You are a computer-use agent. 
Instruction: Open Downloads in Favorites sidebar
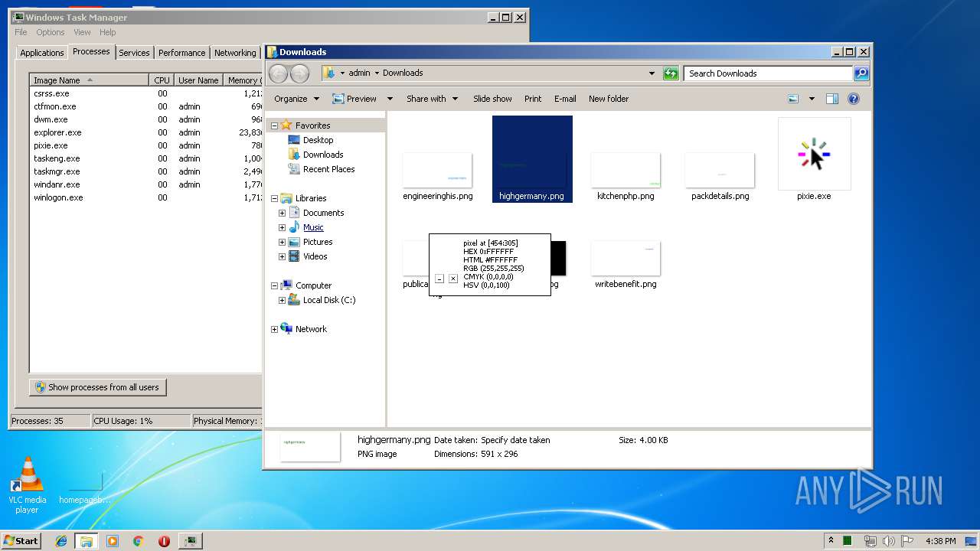pyautogui.click(x=322, y=155)
